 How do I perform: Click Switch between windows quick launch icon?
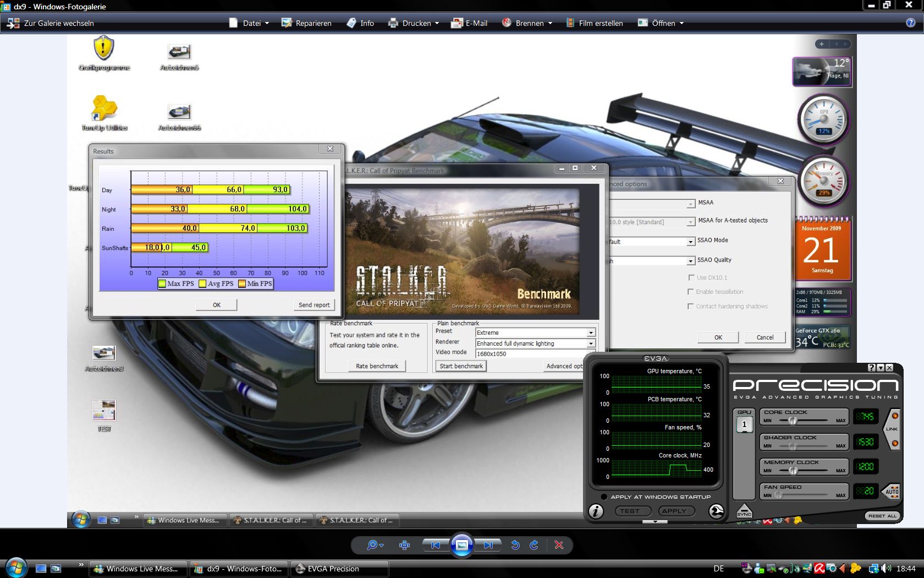[x=56, y=569]
